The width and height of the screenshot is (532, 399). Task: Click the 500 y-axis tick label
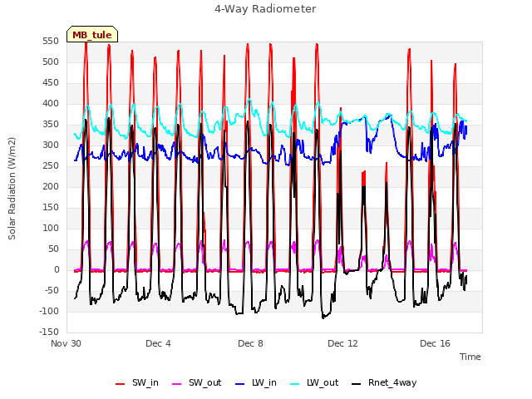[x=51, y=62]
